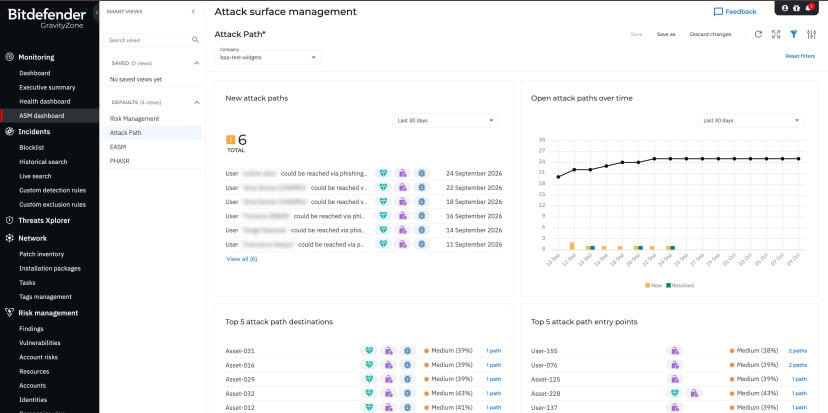Click heart icon in Asset-031 row
Viewport: 828px width, 413px height.
tap(369, 351)
